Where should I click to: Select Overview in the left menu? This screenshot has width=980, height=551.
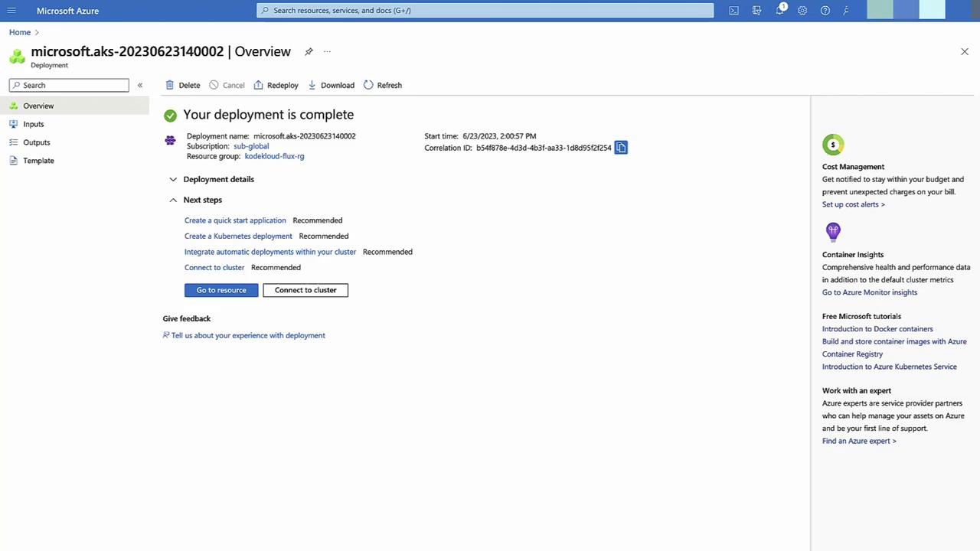click(74, 106)
